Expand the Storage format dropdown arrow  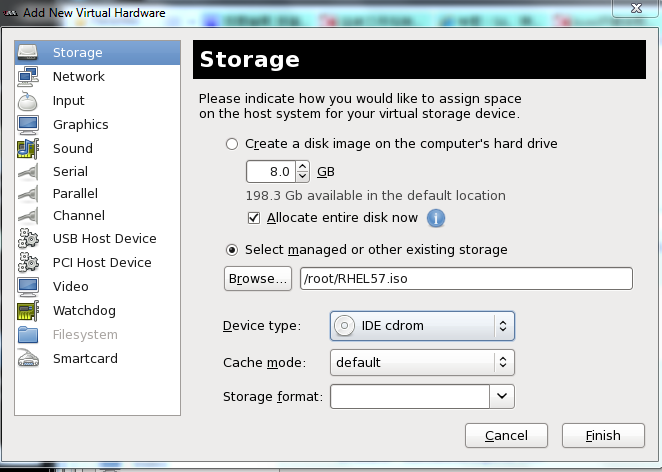coord(502,396)
